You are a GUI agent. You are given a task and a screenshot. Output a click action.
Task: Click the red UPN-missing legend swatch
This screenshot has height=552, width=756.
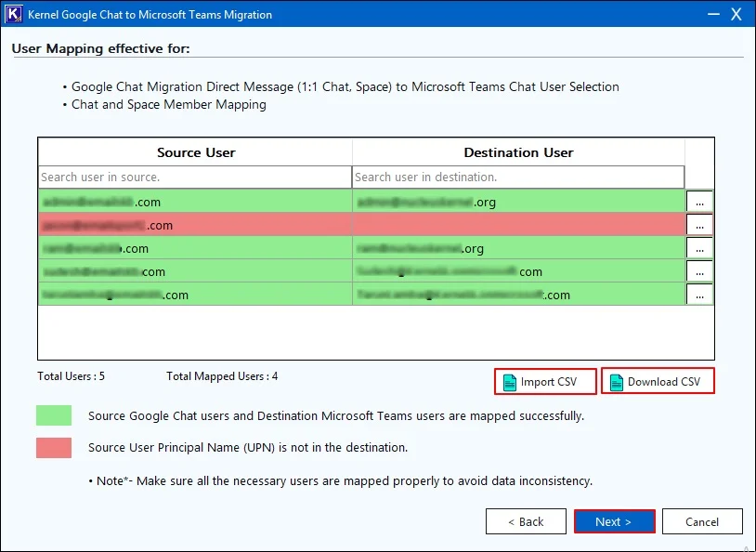54,447
